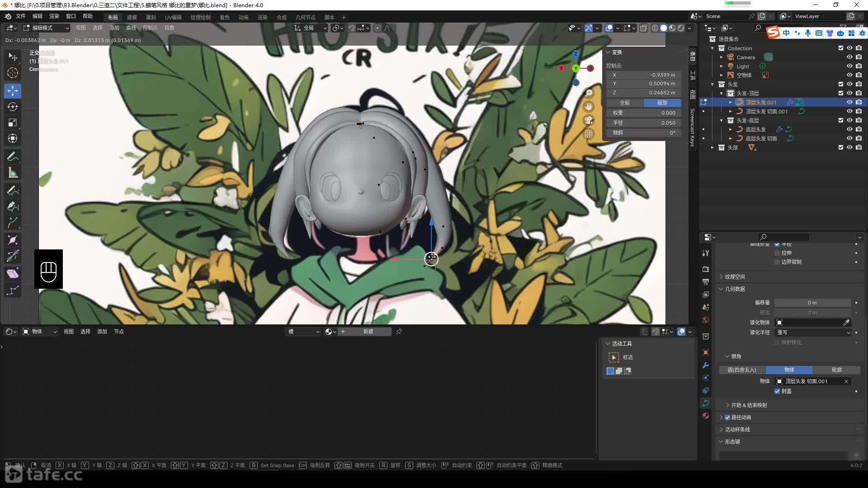Toggle the 路径动画 checkbox
Image resolution: width=868 pixels, height=488 pixels.
(727, 418)
